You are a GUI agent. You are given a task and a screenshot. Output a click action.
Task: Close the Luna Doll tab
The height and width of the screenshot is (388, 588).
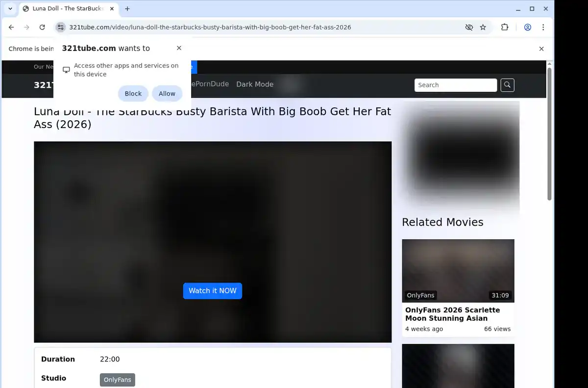[112, 9]
